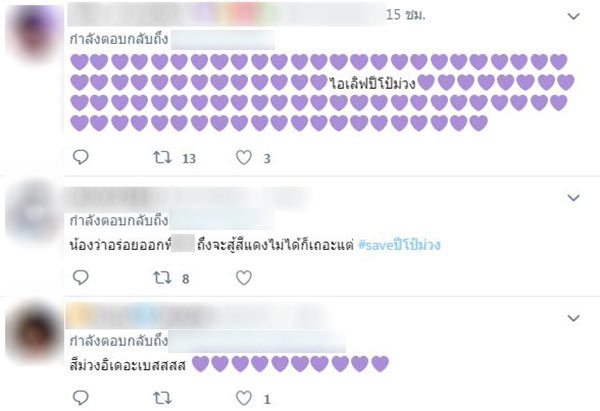Like the tweet that has 3 likes

coord(245,157)
